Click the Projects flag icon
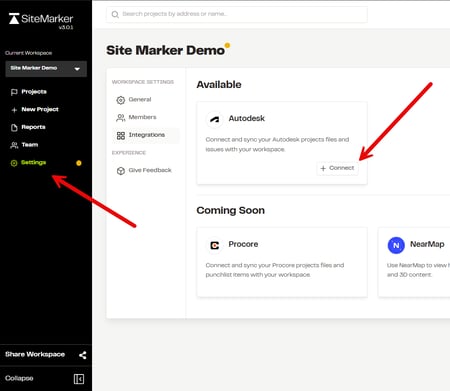The image size is (450, 391). click(x=14, y=92)
